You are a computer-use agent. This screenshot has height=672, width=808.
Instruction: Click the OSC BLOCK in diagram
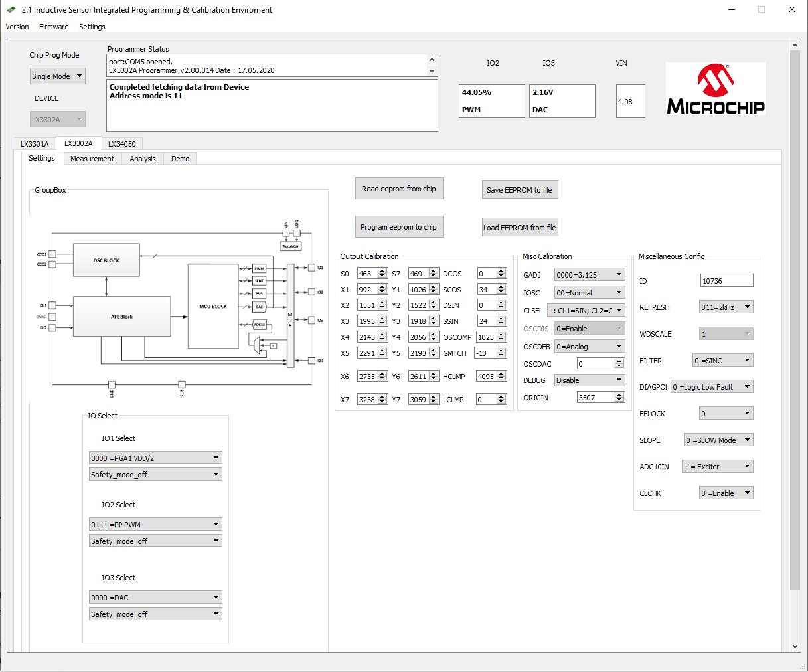click(x=106, y=260)
